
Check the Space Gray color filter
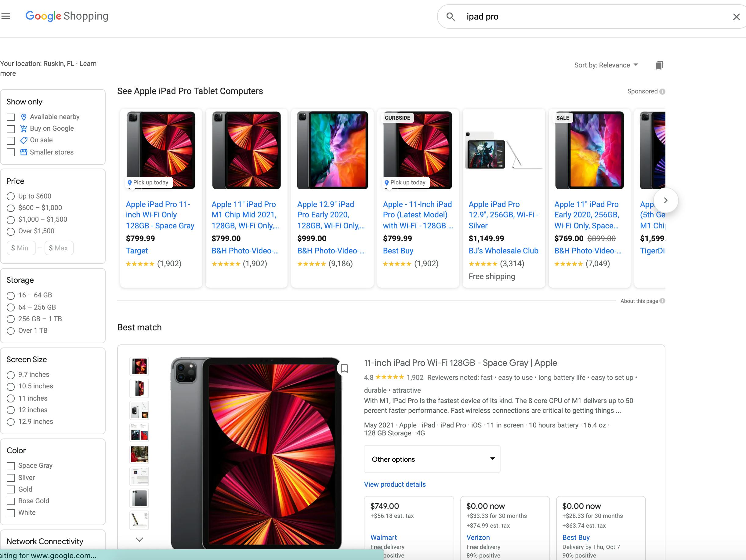[11, 466]
